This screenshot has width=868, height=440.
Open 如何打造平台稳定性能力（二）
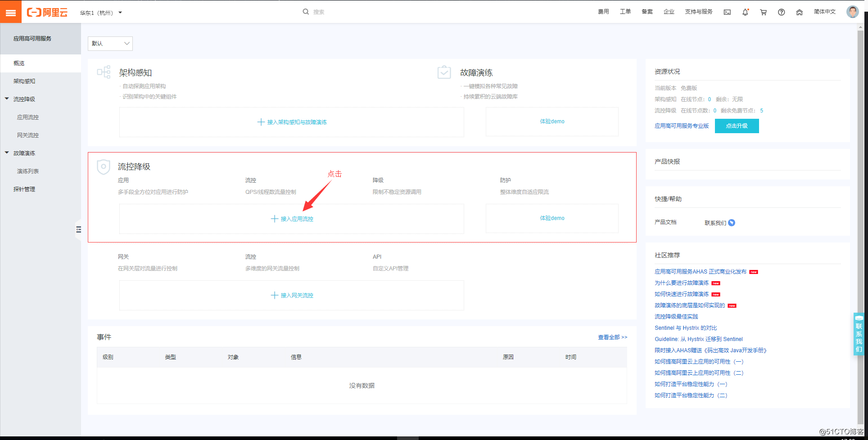pyautogui.click(x=691, y=395)
